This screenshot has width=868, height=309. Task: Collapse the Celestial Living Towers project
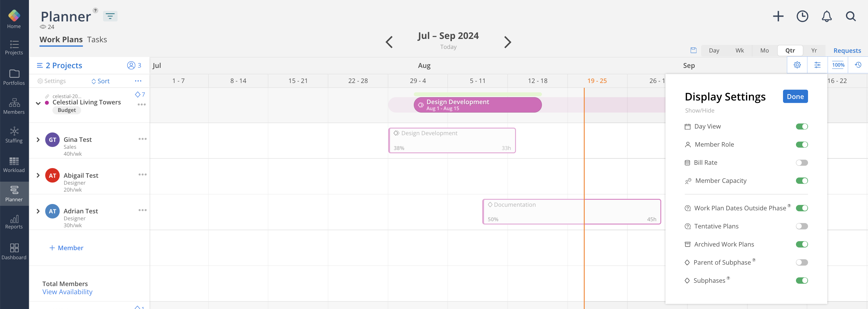[38, 103]
